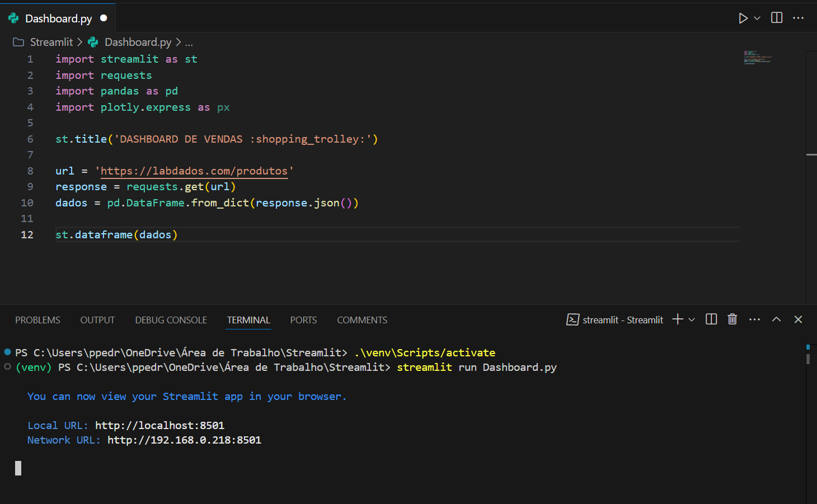Select the TERMINAL panel tab
The height and width of the screenshot is (504, 817).
248,320
